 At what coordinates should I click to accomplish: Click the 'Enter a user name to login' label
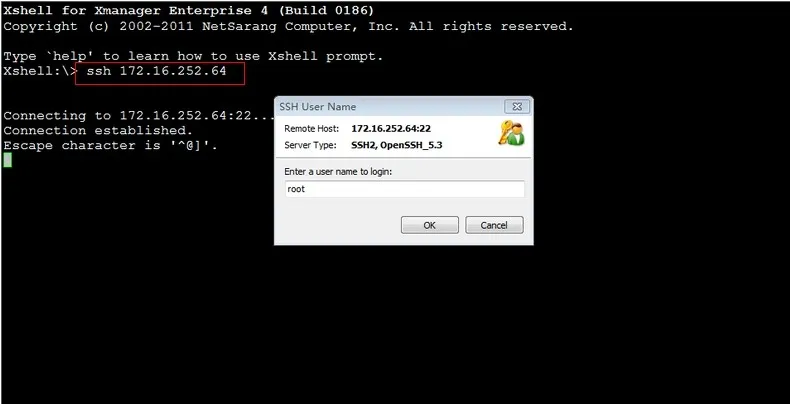(x=338, y=172)
